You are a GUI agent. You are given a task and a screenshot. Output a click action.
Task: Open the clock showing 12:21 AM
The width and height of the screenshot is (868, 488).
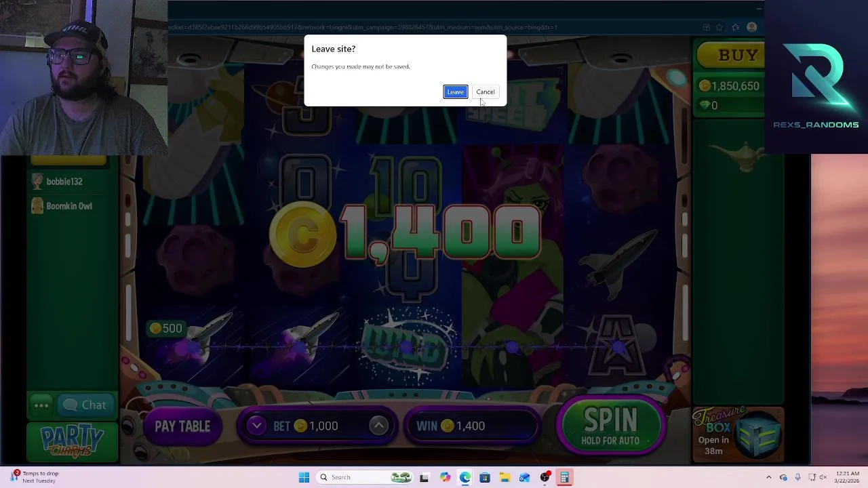coord(847,477)
